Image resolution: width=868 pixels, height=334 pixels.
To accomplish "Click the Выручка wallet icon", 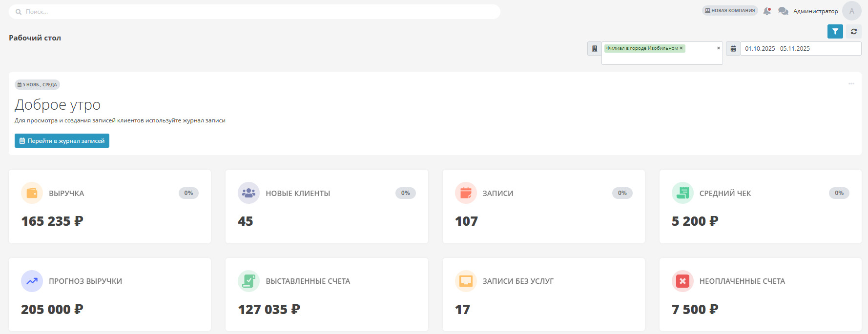I will tap(32, 193).
